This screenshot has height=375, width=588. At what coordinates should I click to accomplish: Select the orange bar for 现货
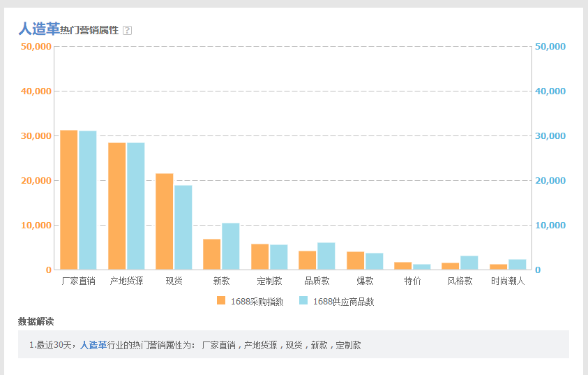(164, 221)
